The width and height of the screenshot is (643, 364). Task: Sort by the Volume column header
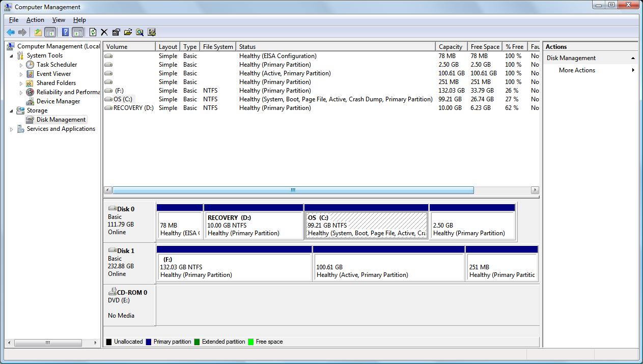(129, 46)
